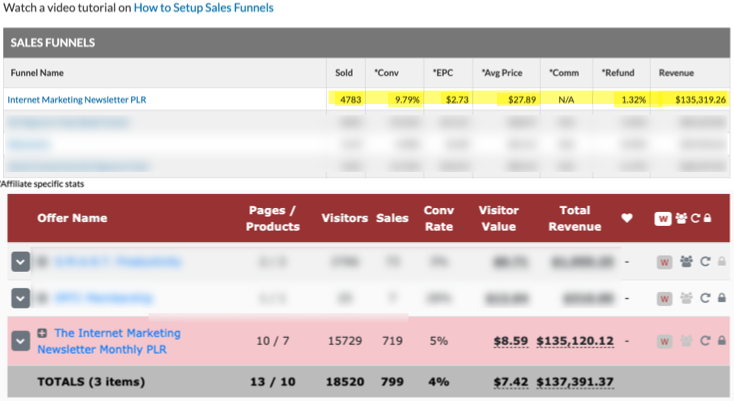The width and height of the screenshot is (734, 401).
Task: Click the 719 sales value
Action: pyautogui.click(x=392, y=341)
